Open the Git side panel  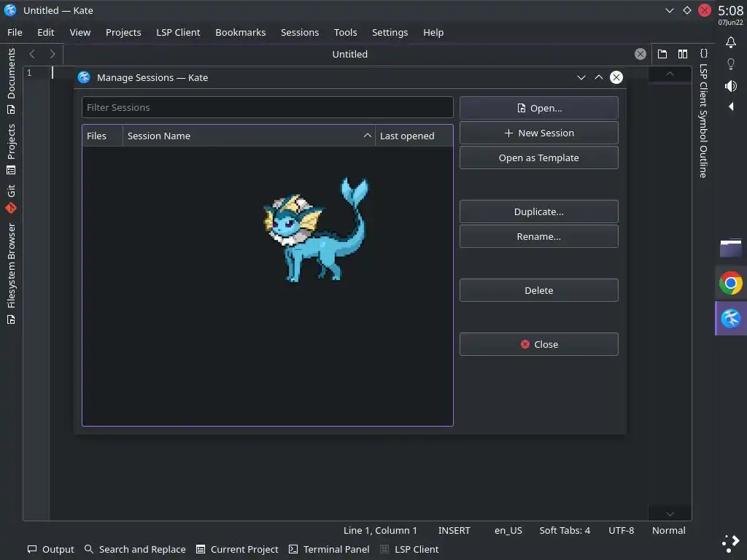pos(11,198)
